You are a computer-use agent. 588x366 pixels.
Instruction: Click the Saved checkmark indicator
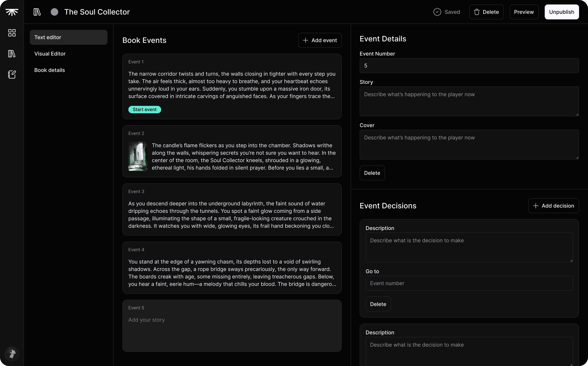[x=447, y=12]
